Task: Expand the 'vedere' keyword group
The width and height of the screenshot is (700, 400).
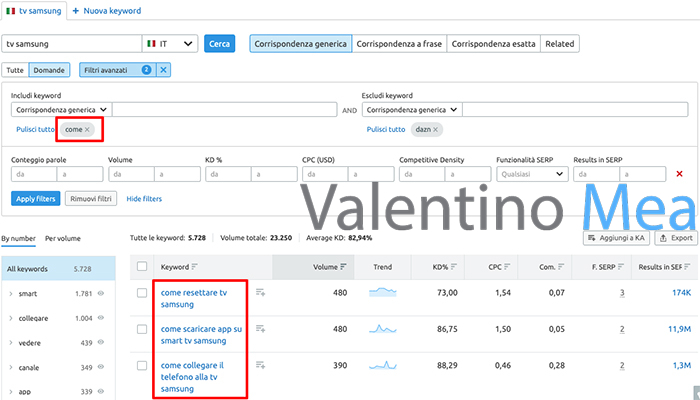Action: [11, 343]
